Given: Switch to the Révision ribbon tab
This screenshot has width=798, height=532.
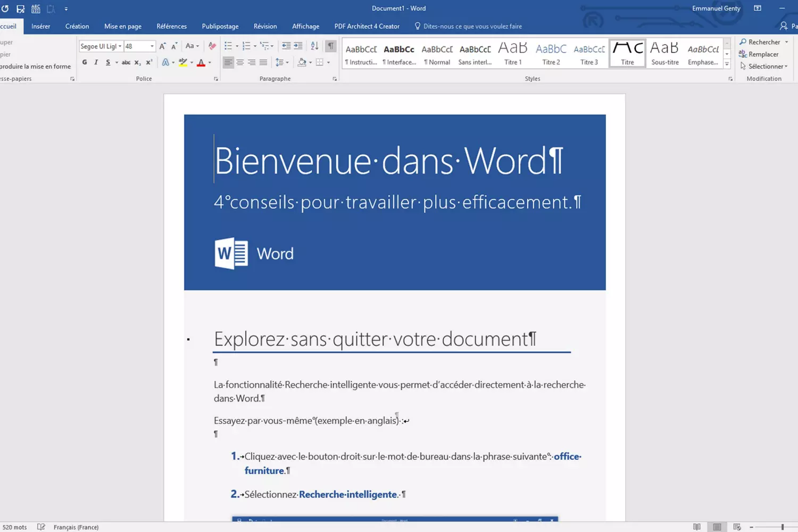Looking at the screenshot, I should pos(265,26).
